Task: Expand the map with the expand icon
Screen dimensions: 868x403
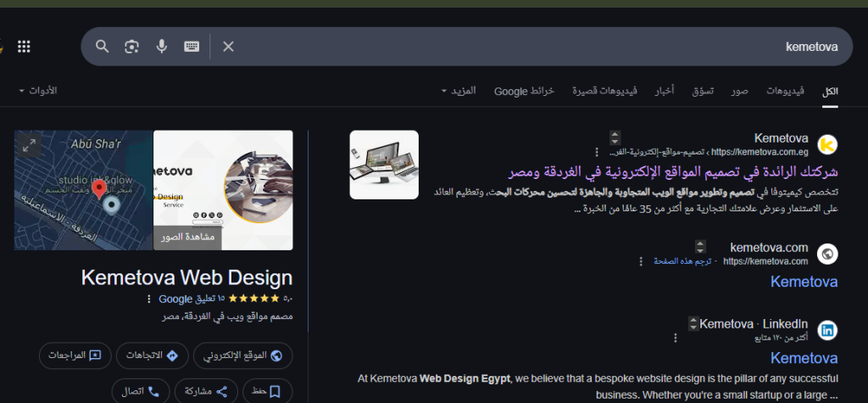Action: tap(29, 145)
